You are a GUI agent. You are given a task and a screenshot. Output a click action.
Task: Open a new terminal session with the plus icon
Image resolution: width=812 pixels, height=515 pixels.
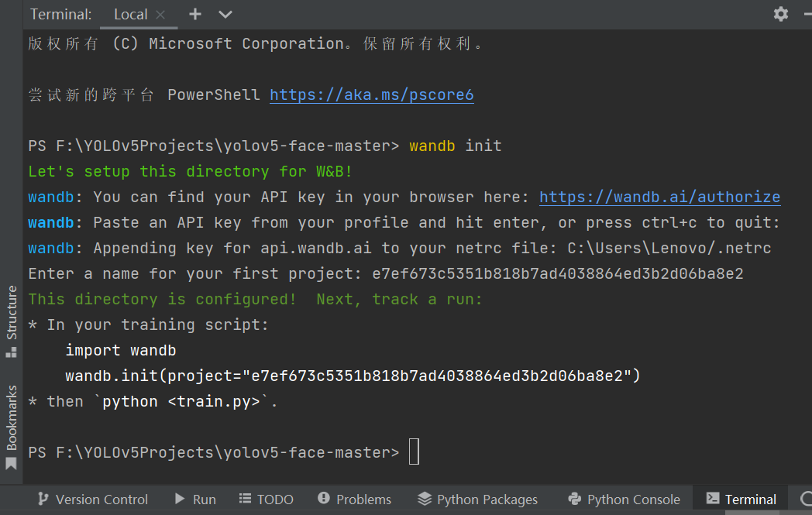click(194, 14)
